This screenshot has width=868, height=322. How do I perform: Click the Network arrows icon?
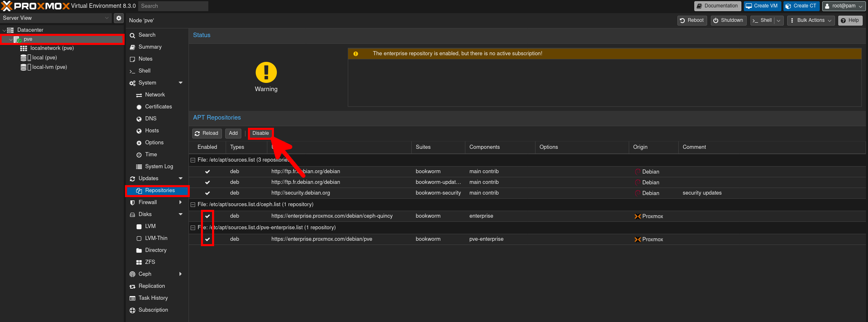pos(139,95)
